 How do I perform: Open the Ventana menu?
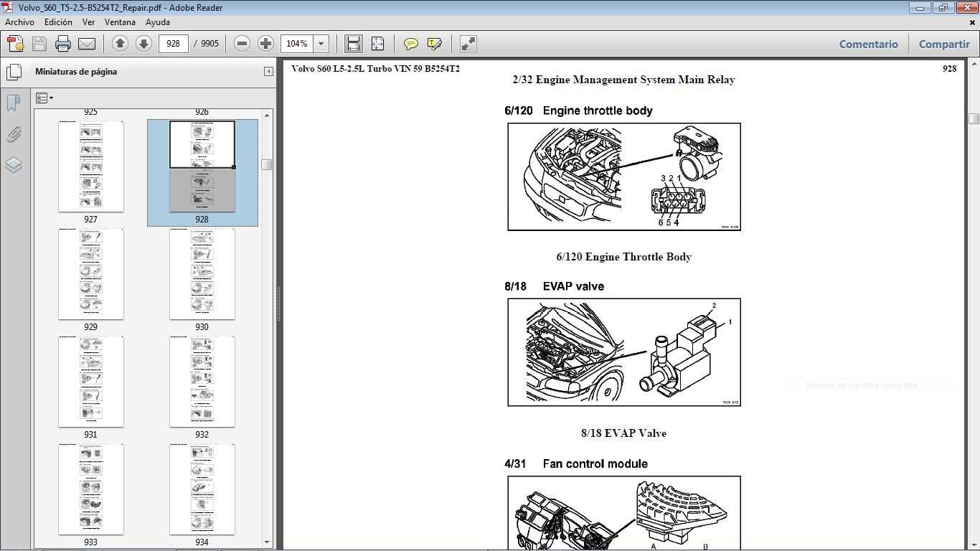120,22
